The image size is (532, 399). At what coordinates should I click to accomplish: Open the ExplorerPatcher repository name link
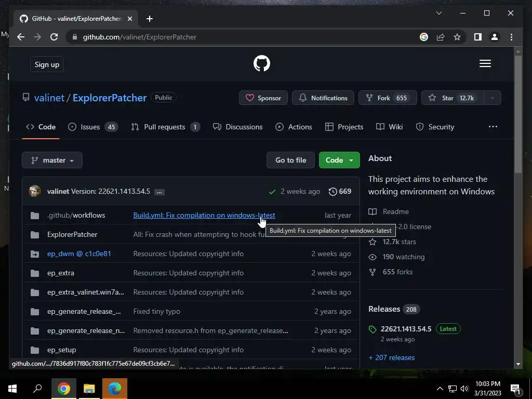pyautogui.click(x=110, y=98)
